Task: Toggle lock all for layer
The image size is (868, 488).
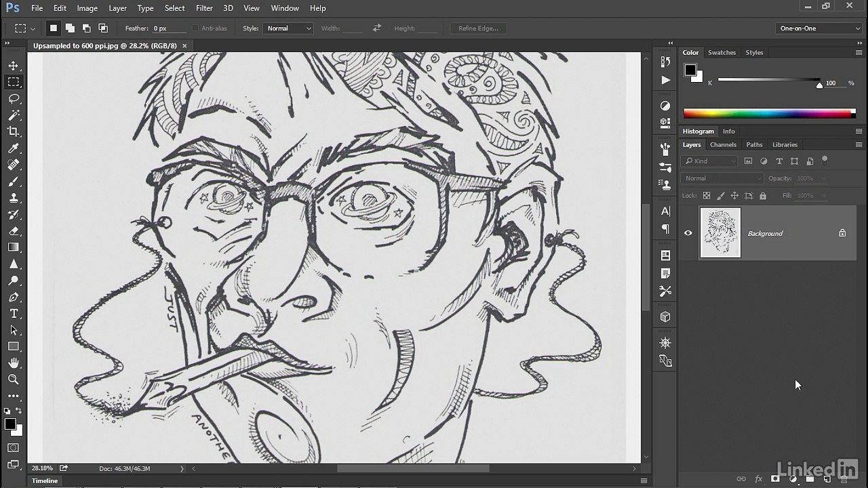Action: tap(763, 196)
